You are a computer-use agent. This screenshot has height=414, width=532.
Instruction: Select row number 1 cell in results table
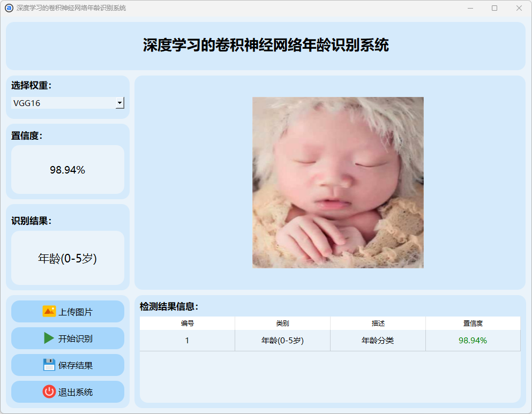pyautogui.click(x=187, y=341)
